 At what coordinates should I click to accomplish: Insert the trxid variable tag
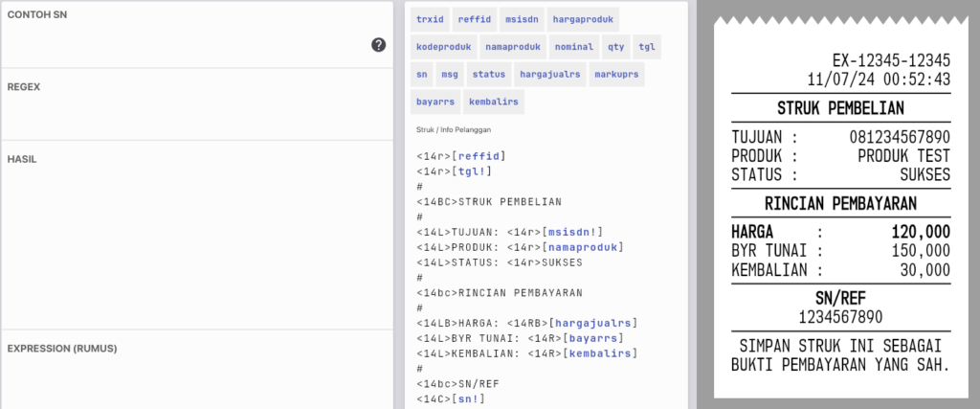pos(430,19)
